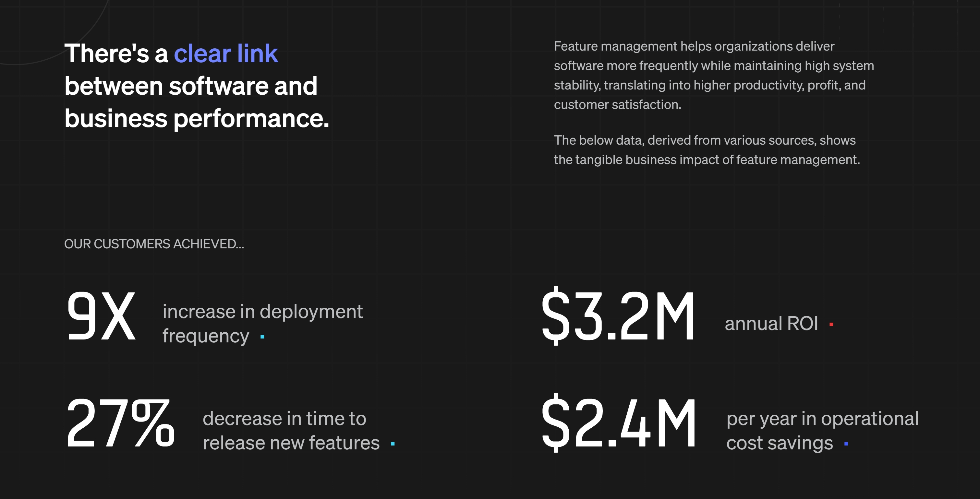Click "The below data, derived from" line
980x499 pixels.
[x=705, y=140]
